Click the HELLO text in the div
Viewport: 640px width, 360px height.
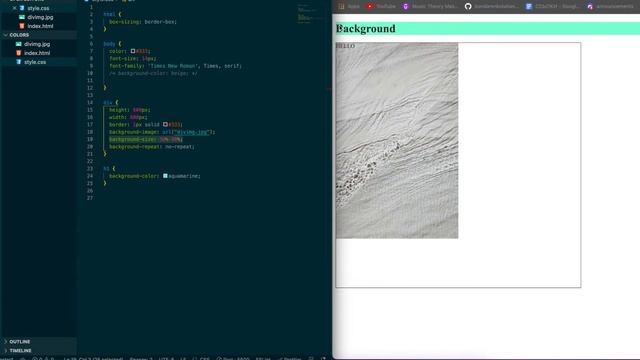pos(345,46)
